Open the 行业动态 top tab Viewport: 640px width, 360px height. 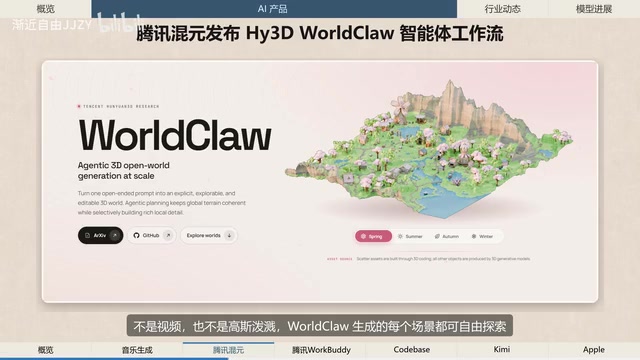(502, 9)
